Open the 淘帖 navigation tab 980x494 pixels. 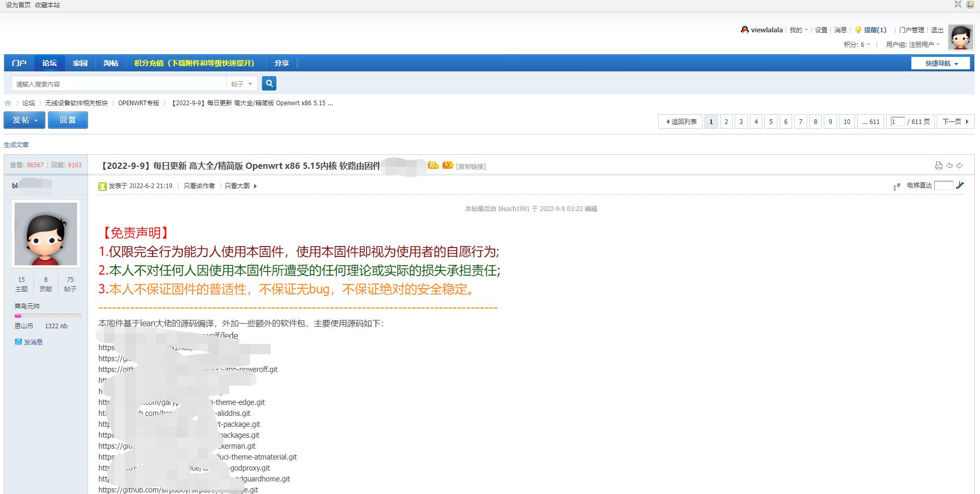point(111,63)
